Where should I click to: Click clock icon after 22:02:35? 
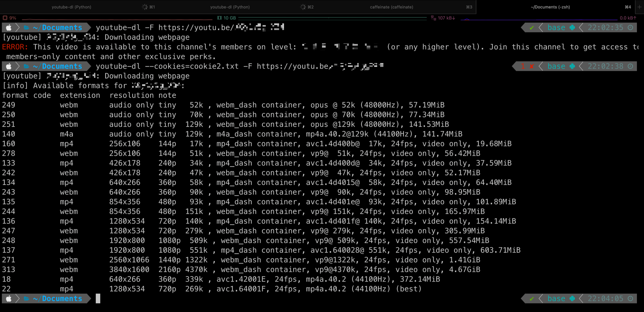click(630, 27)
